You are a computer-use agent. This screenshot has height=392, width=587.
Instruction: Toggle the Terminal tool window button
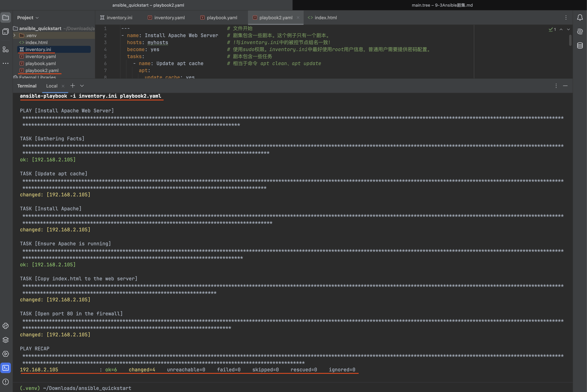pos(5,368)
